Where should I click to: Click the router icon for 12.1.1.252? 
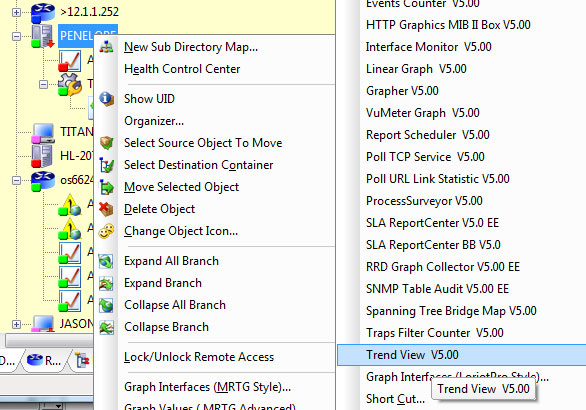coord(43,12)
